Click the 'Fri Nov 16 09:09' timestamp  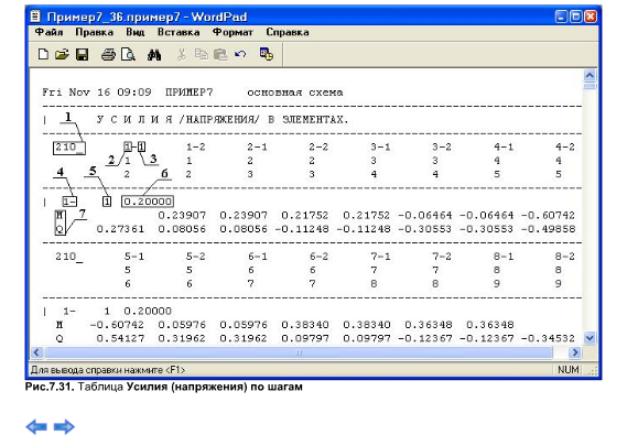tap(97, 92)
